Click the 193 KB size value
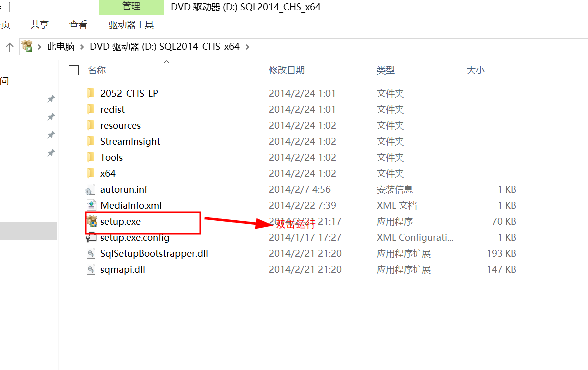 tap(501, 253)
